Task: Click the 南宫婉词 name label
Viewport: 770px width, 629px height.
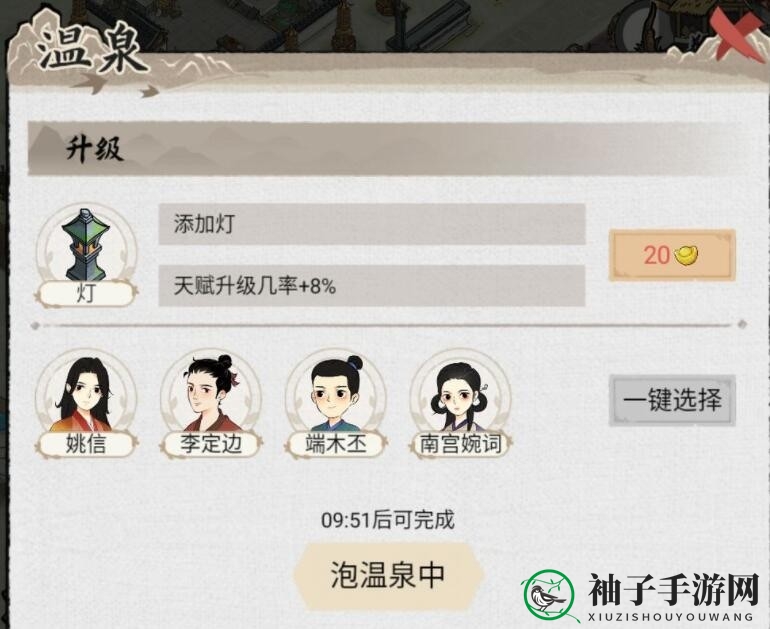Action: (x=460, y=444)
